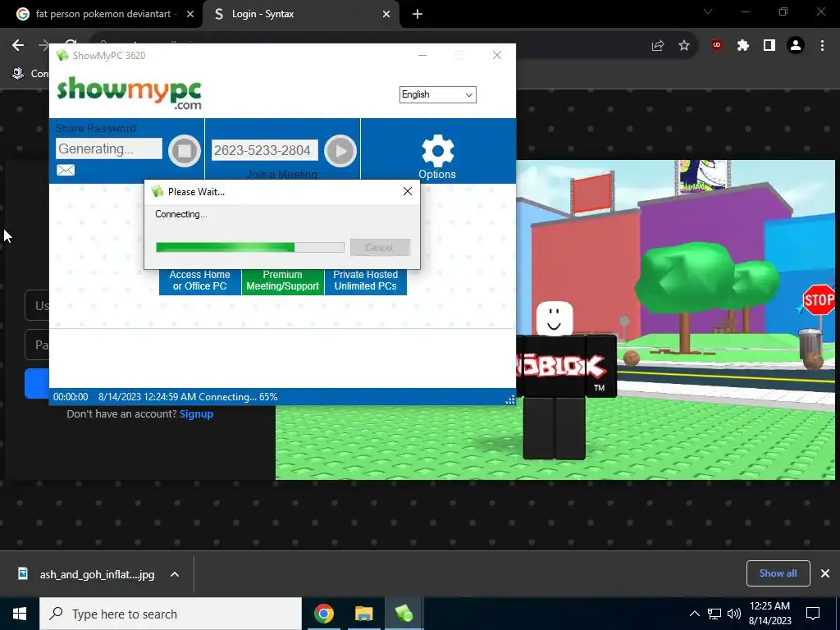Image resolution: width=840 pixels, height=630 pixels.
Task: Click the ShowMyPC taskbar icon
Action: [x=404, y=614]
